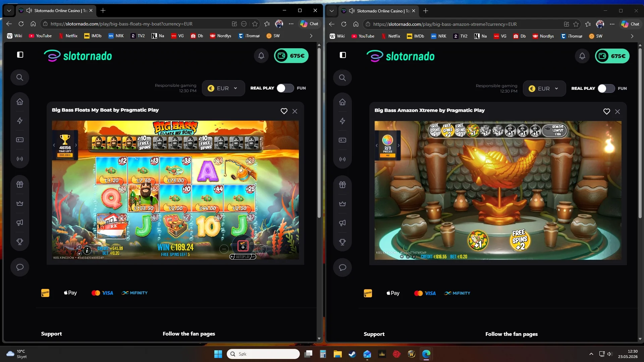This screenshot has width=644, height=362.
Task: Open gift bonuses icon in left sidebar
Action: (20, 184)
